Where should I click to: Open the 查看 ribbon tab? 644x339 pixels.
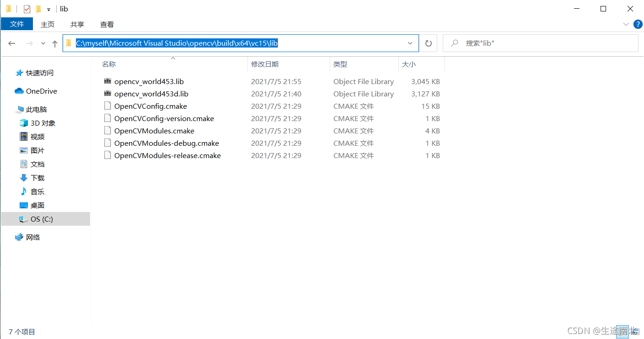(107, 24)
